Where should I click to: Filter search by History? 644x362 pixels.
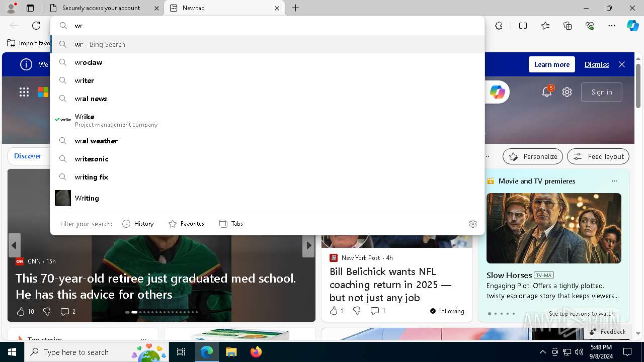[138, 224]
